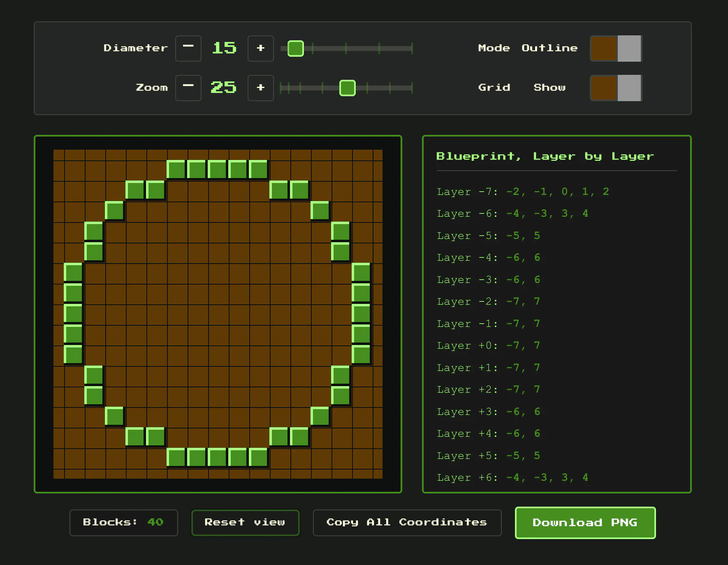Select the Layer -6 coordinates row
The height and width of the screenshot is (565, 728).
click(x=556, y=214)
